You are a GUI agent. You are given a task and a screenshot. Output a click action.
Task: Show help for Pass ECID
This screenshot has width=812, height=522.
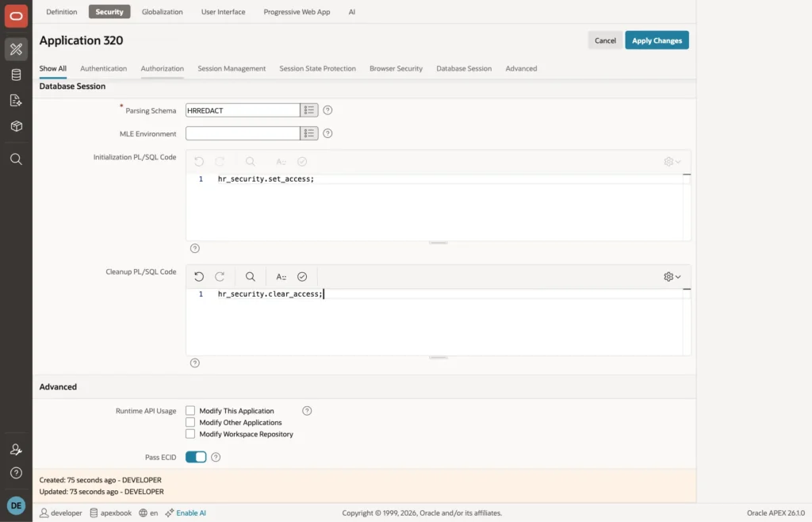216,457
